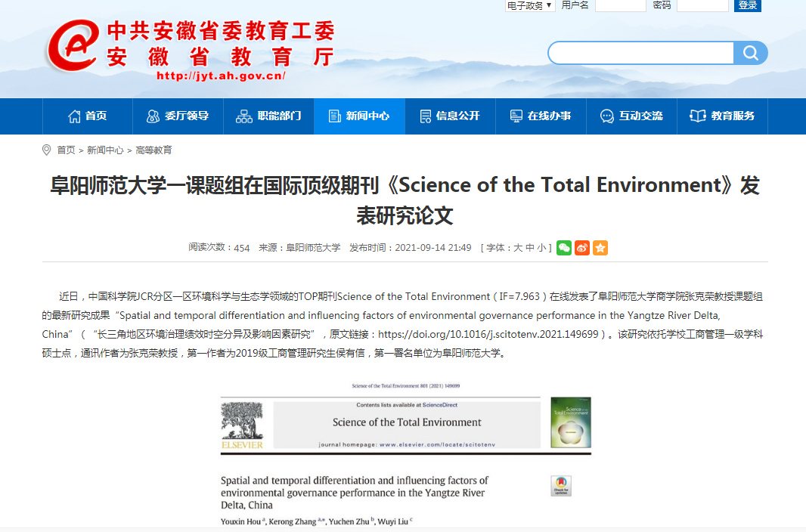Click the WeChat share icon
The image size is (806, 532).
point(564,248)
